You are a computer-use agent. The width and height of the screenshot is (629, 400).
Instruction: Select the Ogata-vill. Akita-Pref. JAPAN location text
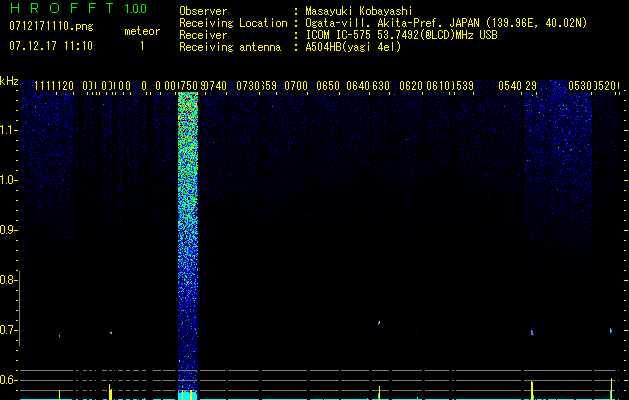pyautogui.click(x=446, y=23)
